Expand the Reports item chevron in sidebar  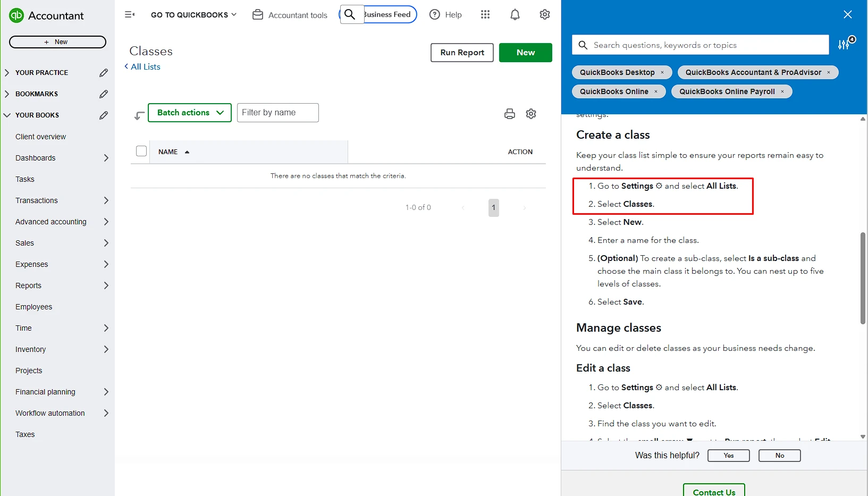tap(106, 285)
